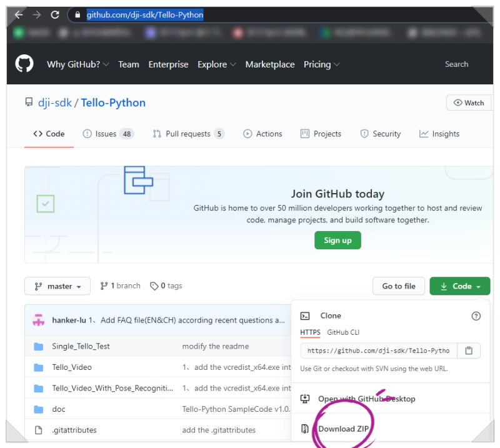Focus the GitHub Search field
The width and height of the screenshot is (500, 448).
tap(457, 64)
